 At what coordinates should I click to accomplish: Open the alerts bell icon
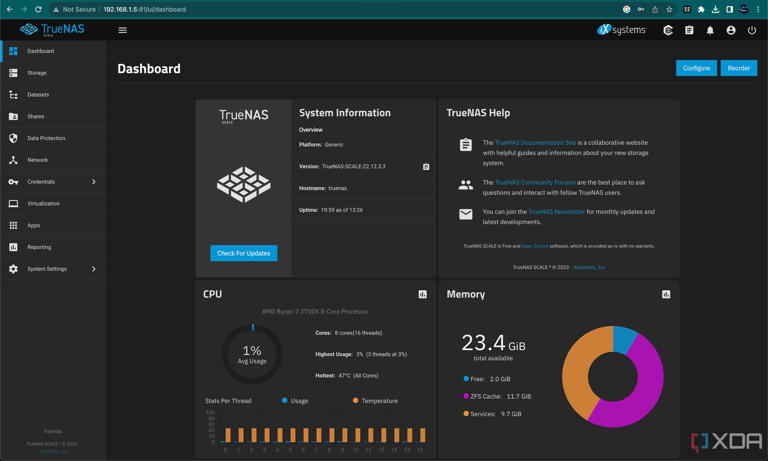[710, 30]
